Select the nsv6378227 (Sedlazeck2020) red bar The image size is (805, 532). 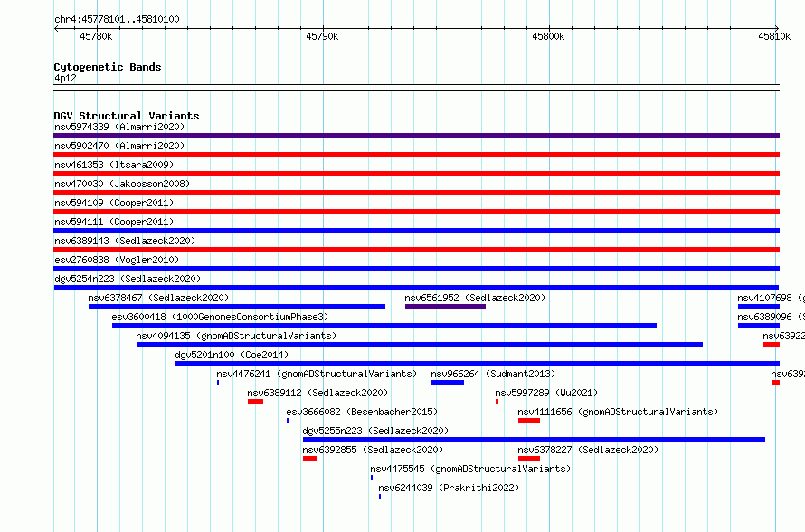point(529,459)
